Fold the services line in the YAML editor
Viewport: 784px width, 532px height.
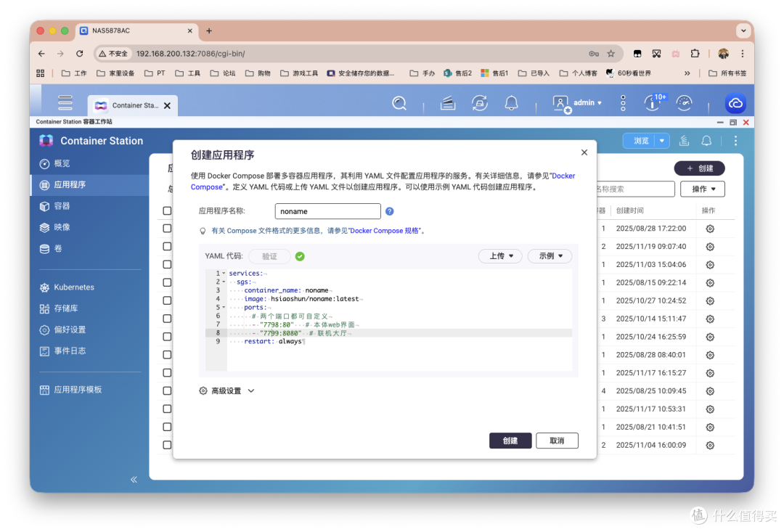click(224, 274)
